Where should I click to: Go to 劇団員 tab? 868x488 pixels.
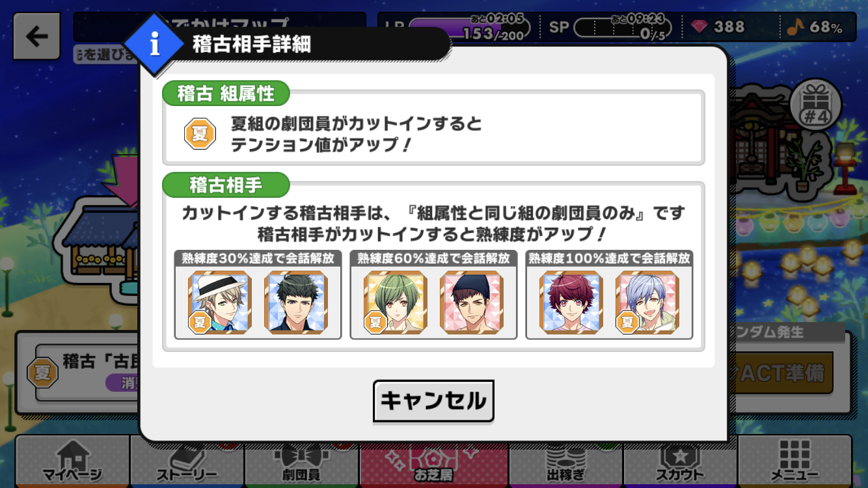(x=302, y=461)
